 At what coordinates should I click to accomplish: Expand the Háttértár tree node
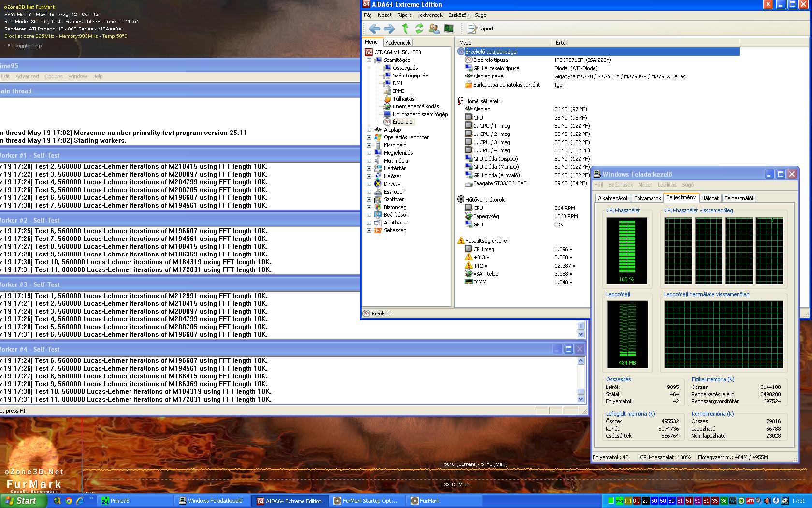tap(369, 168)
